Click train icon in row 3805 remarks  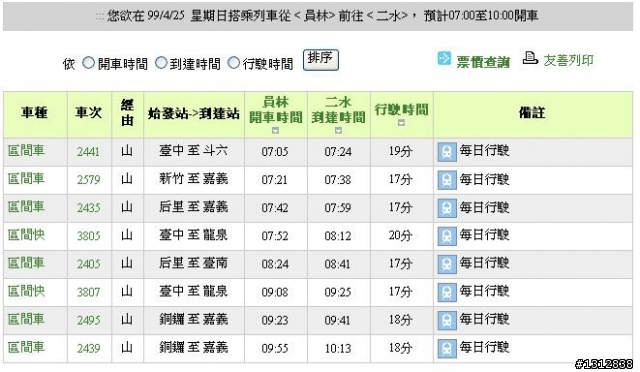coord(447,236)
